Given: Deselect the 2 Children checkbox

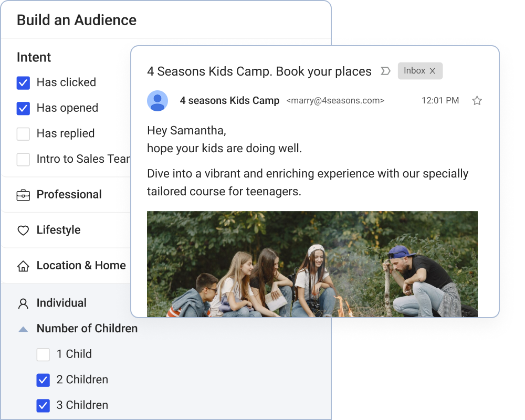Looking at the screenshot, I should pos(43,380).
